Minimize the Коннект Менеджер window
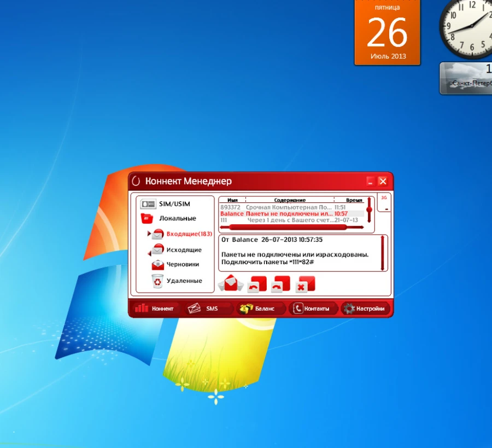The height and width of the screenshot is (448, 492). point(371,182)
